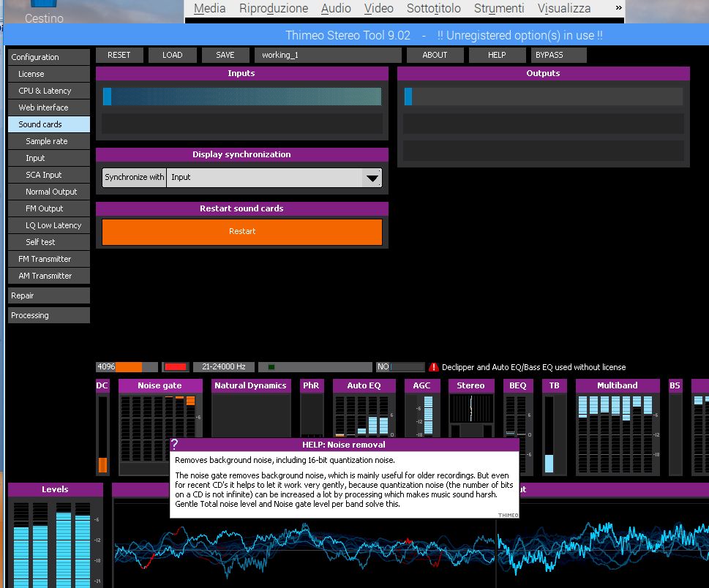Image resolution: width=709 pixels, height=588 pixels.
Task: Click the Inputs panel header
Action: (x=242, y=73)
